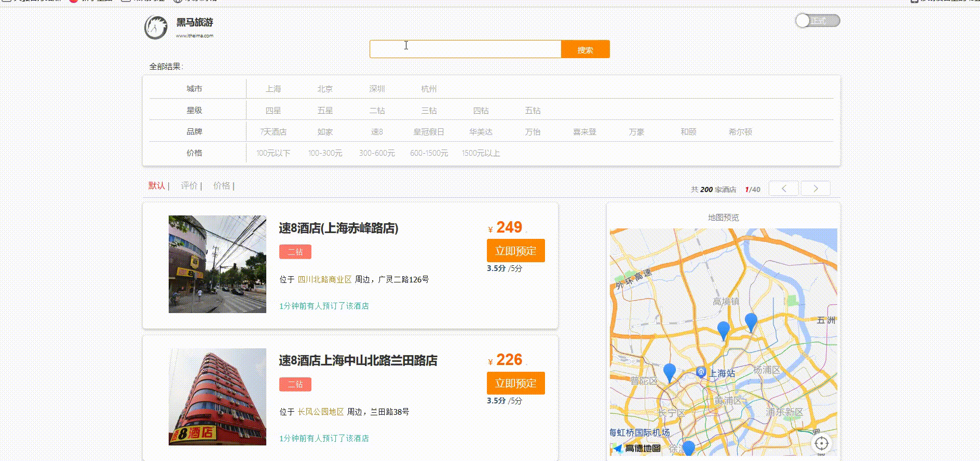
Task: Click 二钻 tag on 兰田路店 card
Action: [295, 384]
